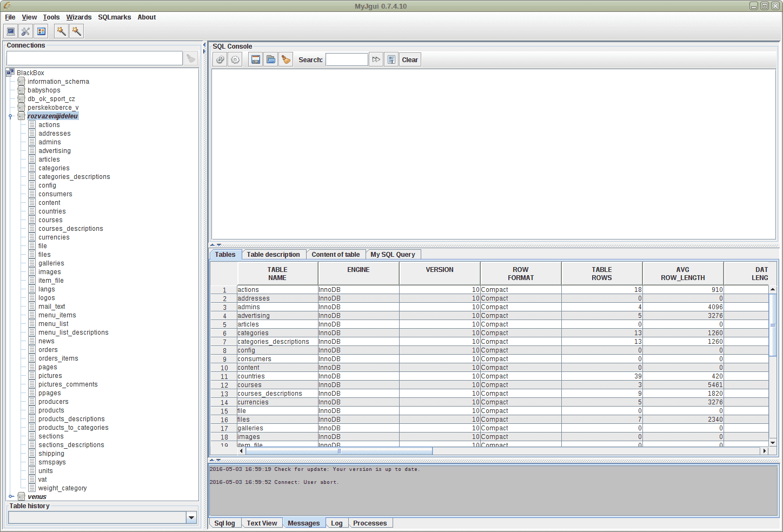Click the ENGINE column header
The image size is (783, 532).
359,274
